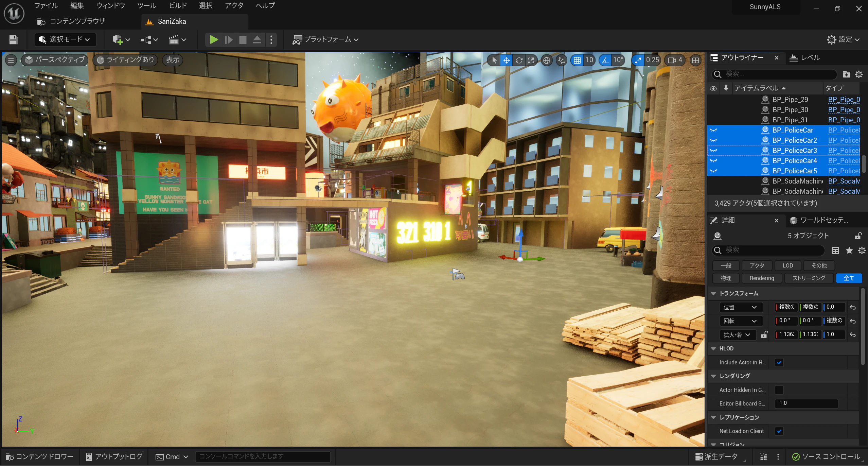Open the ウィンドウ menu
Viewport: 868px width, 466px height.
pyautogui.click(x=111, y=5)
